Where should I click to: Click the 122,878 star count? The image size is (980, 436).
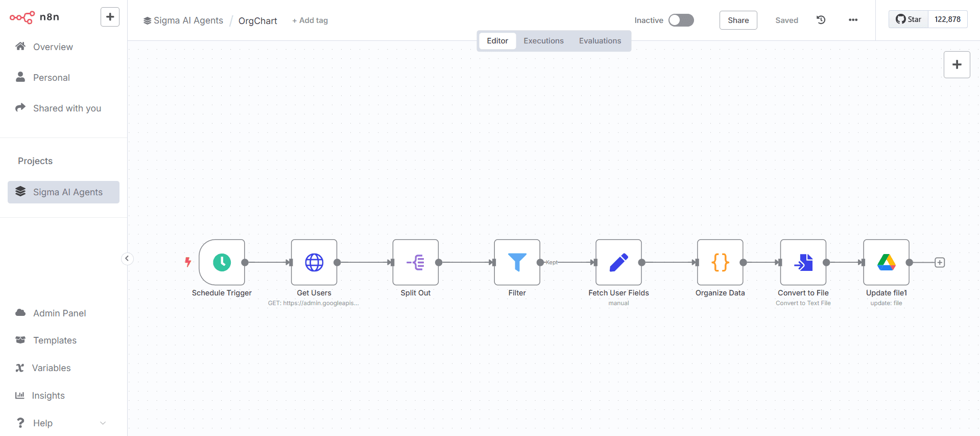click(x=947, y=19)
